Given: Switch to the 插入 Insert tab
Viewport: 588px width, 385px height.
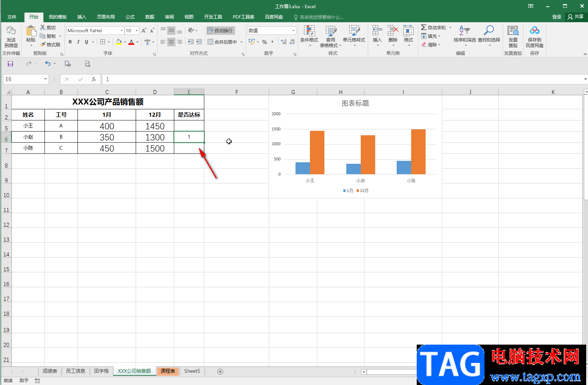Looking at the screenshot, I should click(x=82, y=17).
